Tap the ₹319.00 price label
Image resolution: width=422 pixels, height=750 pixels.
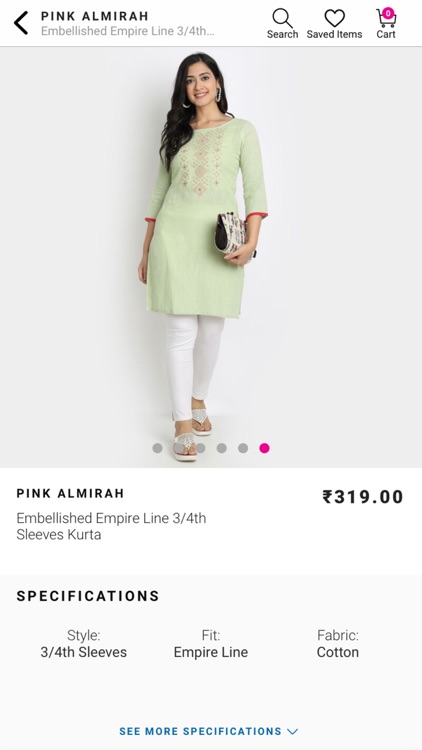click(363, 496)
